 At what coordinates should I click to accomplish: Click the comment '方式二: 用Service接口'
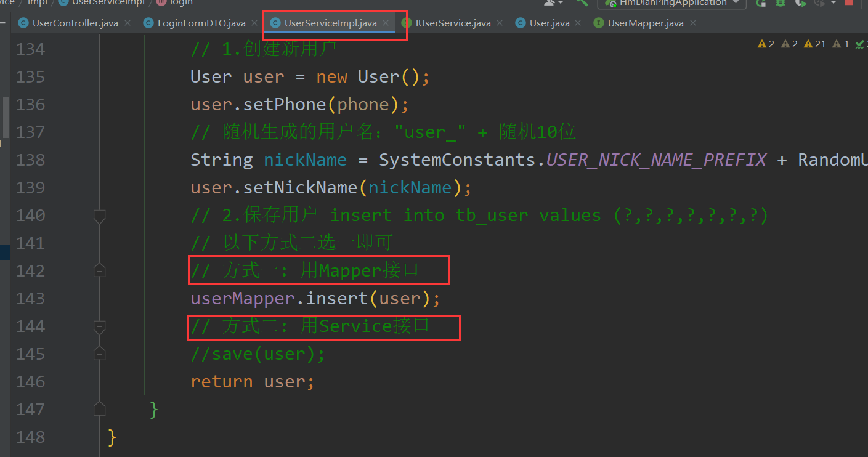coord(310,326)
